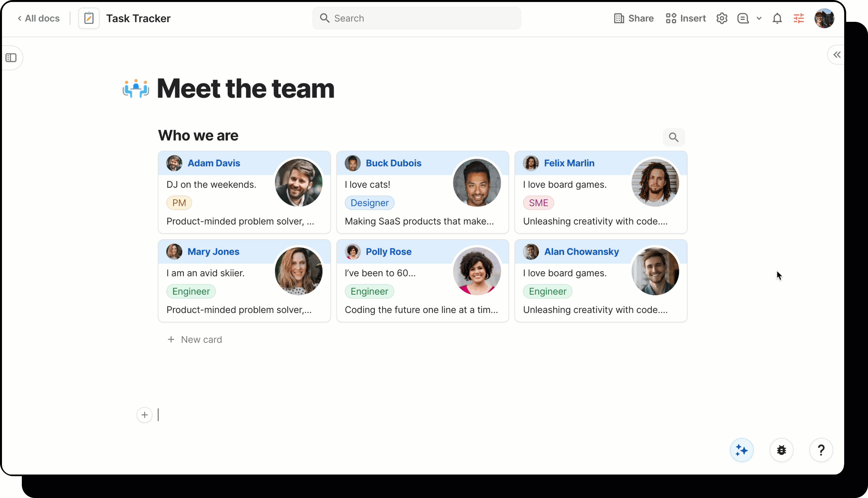Open the left sidebar panel toggle

(11, 58)
